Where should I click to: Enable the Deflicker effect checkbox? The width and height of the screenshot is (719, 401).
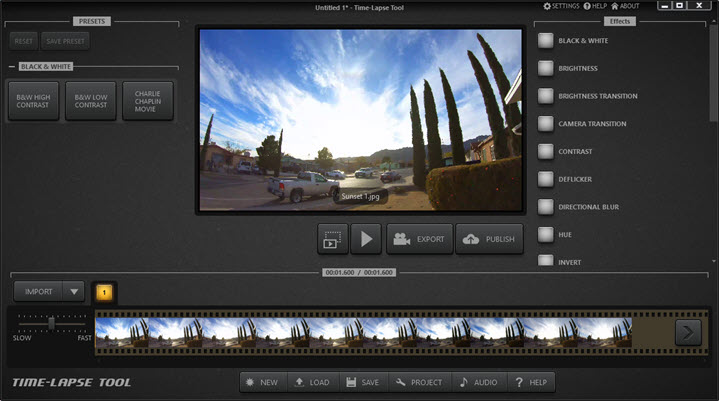coord(545,179)
